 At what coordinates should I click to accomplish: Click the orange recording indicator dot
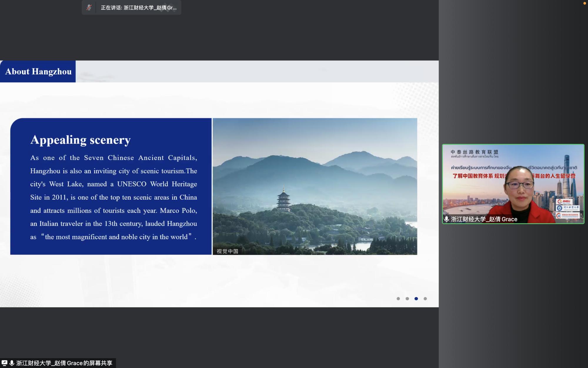coord(584,3)
